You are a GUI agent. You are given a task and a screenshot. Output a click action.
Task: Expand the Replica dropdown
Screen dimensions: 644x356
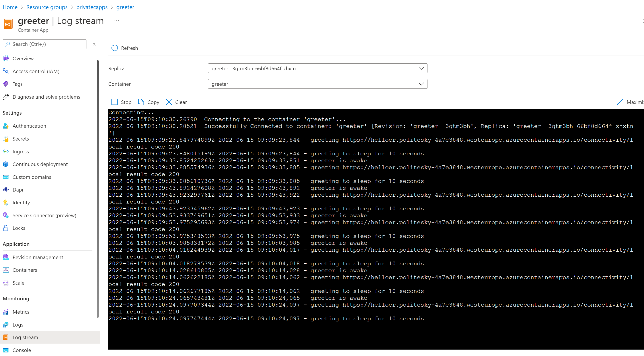(x=421, y=68)
